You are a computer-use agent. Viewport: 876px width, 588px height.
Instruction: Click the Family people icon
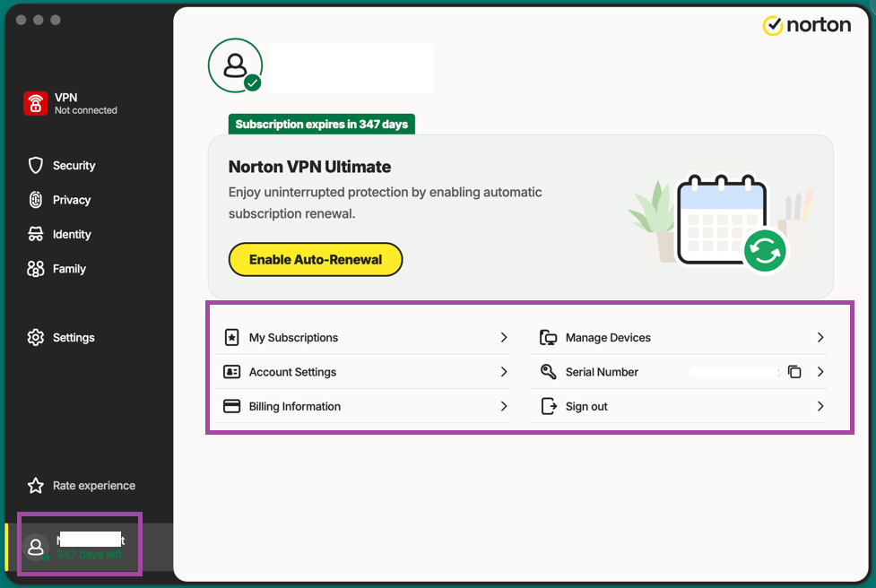click(x=36, y=269)
